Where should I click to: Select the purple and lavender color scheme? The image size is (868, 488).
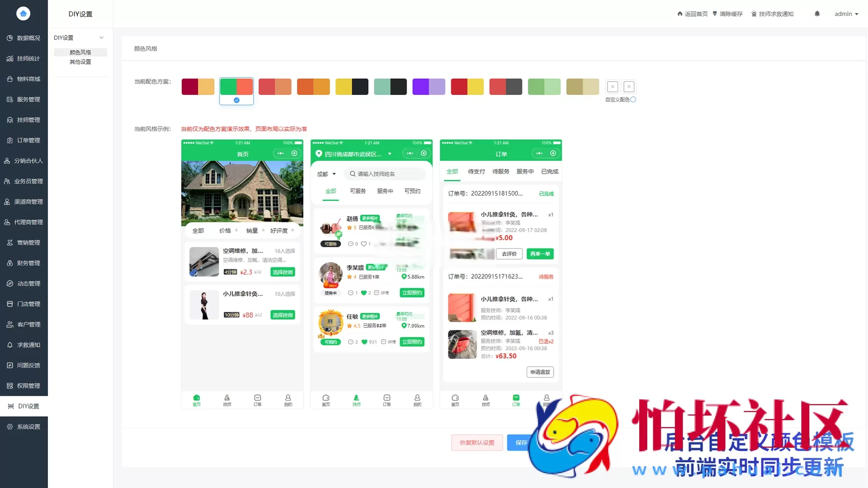coord(429,87)
